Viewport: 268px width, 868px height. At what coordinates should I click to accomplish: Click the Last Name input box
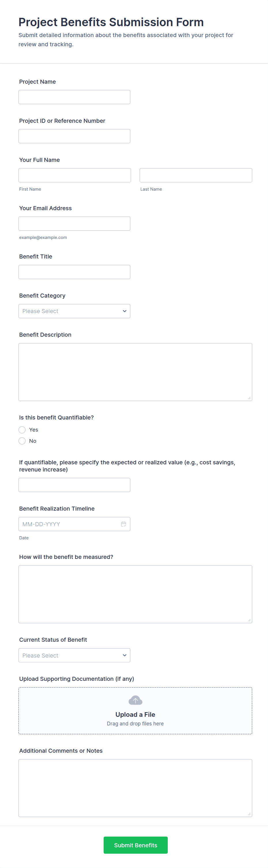tap(196, 175)
